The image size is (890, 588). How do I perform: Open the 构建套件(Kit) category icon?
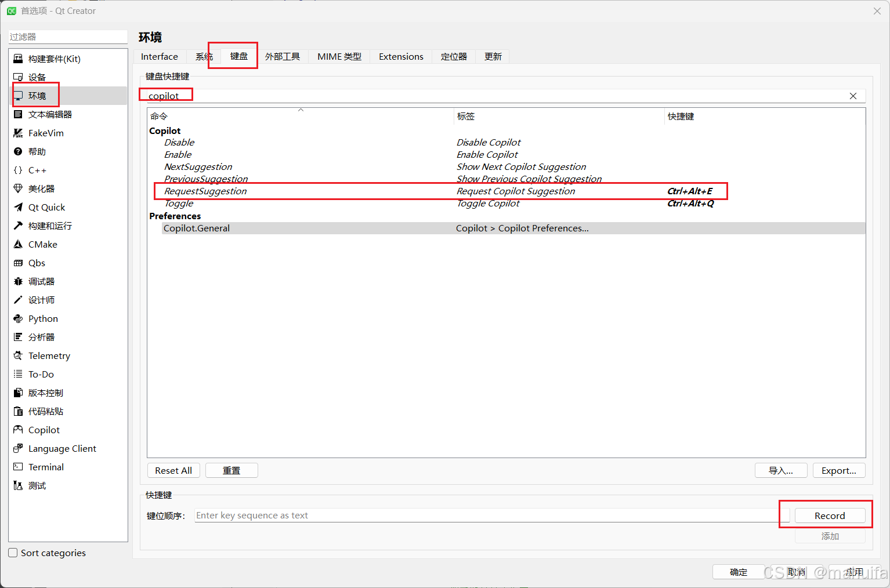coord(18,59)
